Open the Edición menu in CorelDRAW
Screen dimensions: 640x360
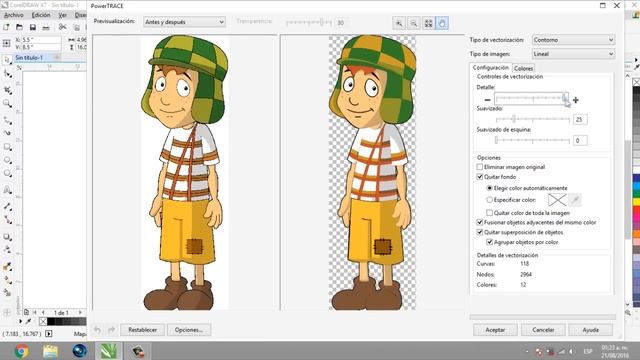[x=41, y=15]
